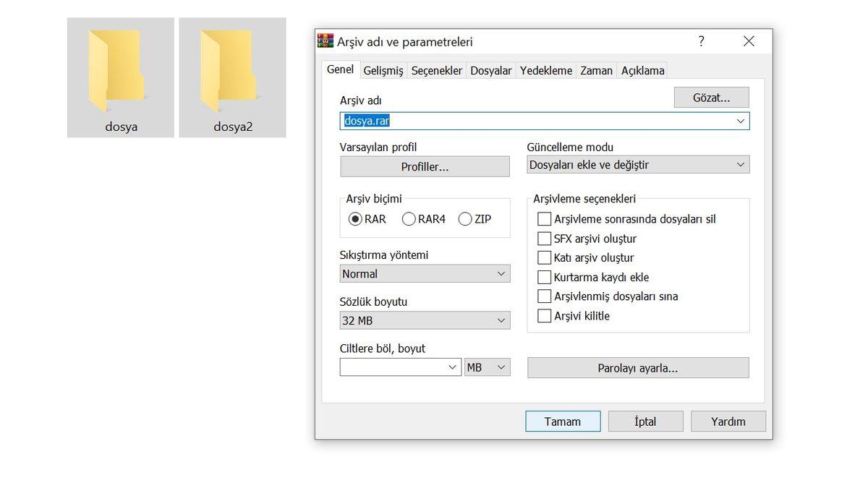Choose ZIP archive format
868x488 pixels.
pos(465,219)
